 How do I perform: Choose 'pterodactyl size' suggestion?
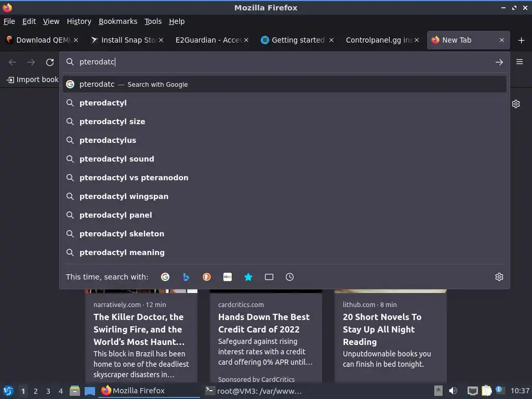point(285,122)
